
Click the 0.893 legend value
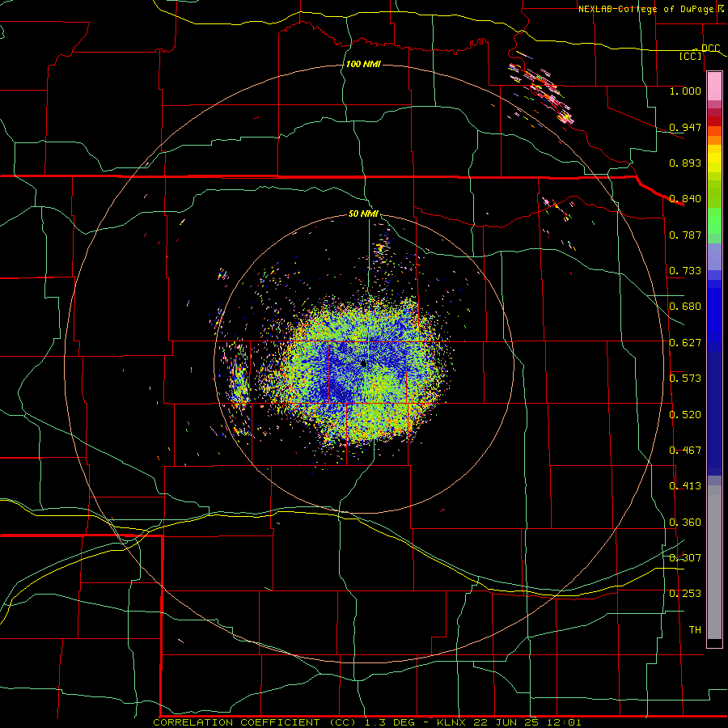[685, 163]
